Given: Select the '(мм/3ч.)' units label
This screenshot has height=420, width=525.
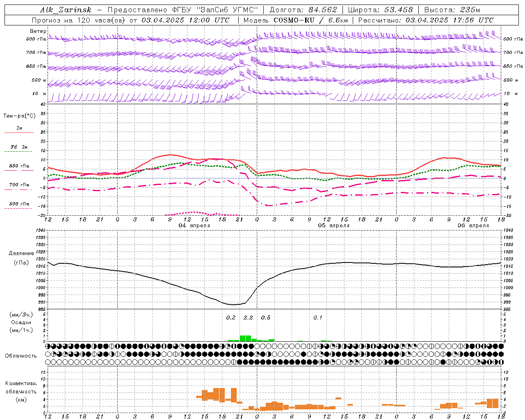Looking at the screenshot, I should pyautogui.click(x=21, y=315).
